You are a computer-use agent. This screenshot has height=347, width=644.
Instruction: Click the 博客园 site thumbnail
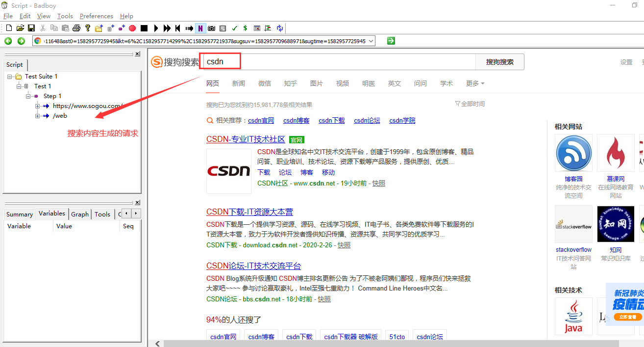click(x=573, y=153)
